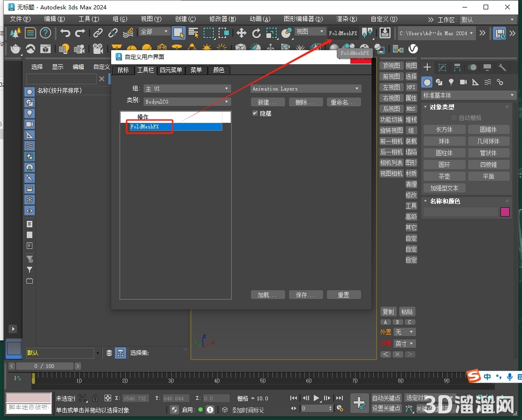This screenshot has width=522, height=420.
Task: Select FoldMeshFX in the 操作 list
Action: 176,127
